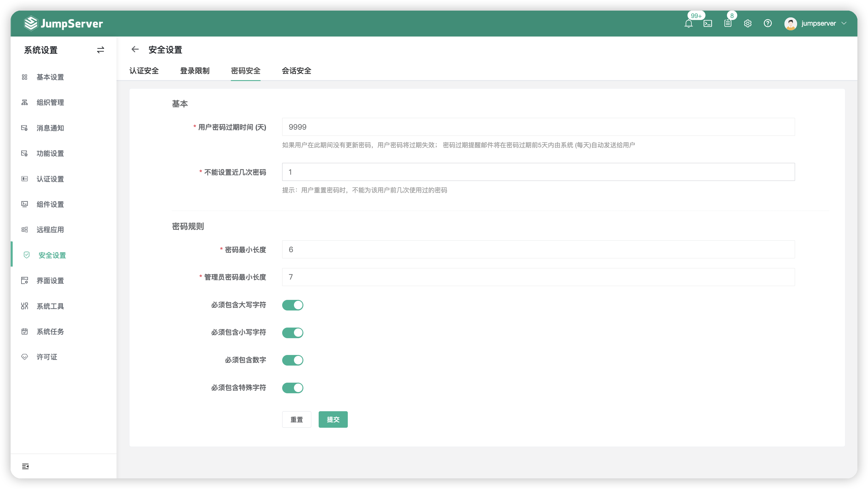Image resolution: width=868 pixels, height=489 pixels.
Task: Turn off 必须包含数字 requirement
Action: [292, 360]
